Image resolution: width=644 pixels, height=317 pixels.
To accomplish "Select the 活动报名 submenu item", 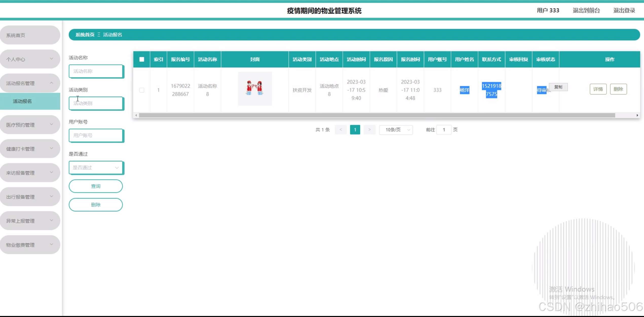I will (x=22, y=101).
